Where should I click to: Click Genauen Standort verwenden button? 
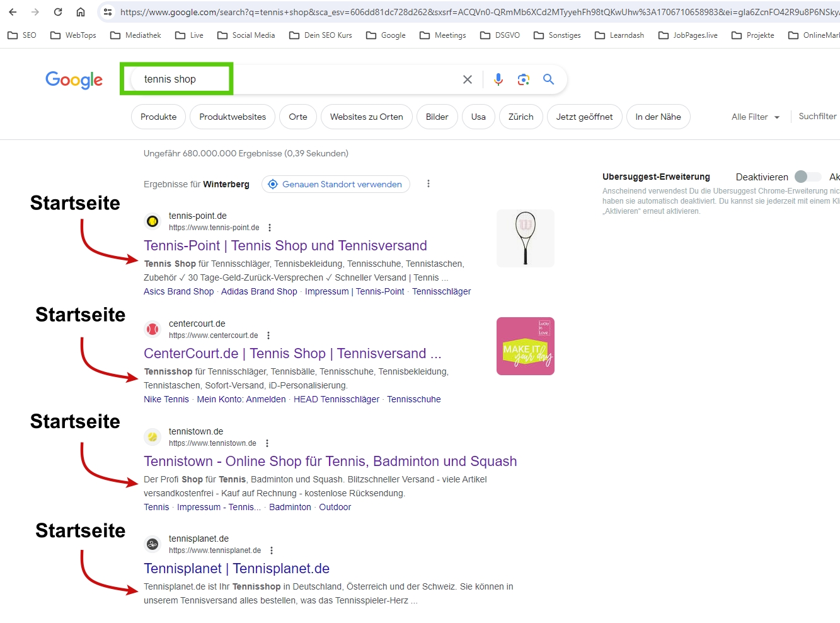coord(335,184)
